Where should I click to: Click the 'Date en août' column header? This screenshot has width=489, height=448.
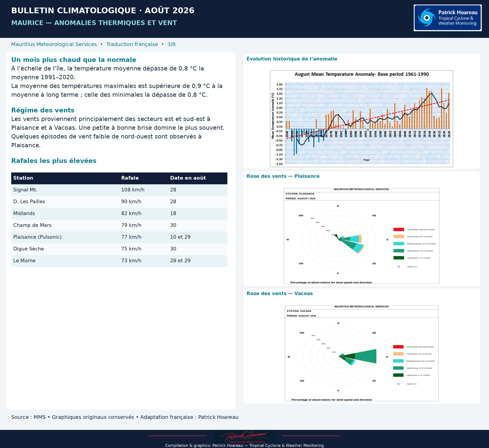click(188, 178)
